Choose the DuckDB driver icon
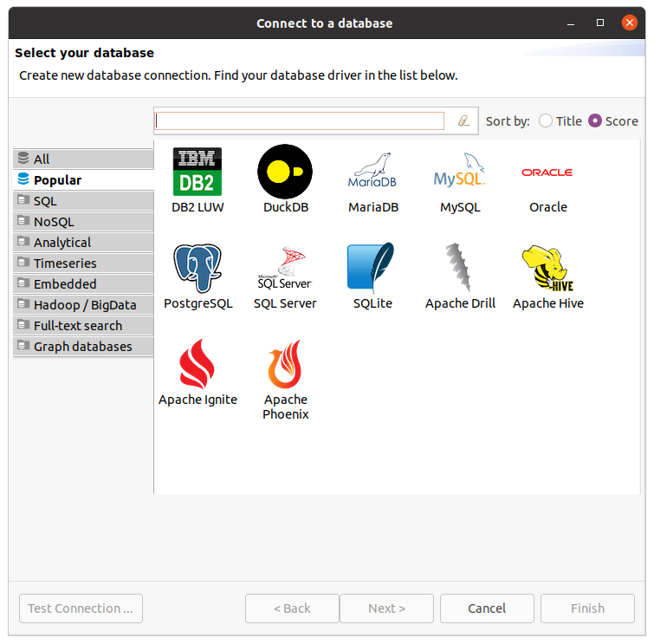 [x=285, y=171]
